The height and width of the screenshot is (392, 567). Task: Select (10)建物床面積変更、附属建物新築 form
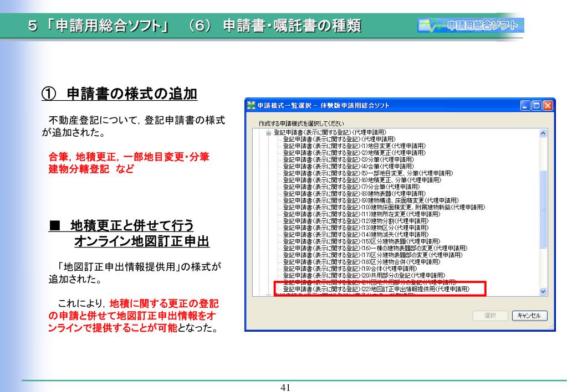tap(384, 208)
